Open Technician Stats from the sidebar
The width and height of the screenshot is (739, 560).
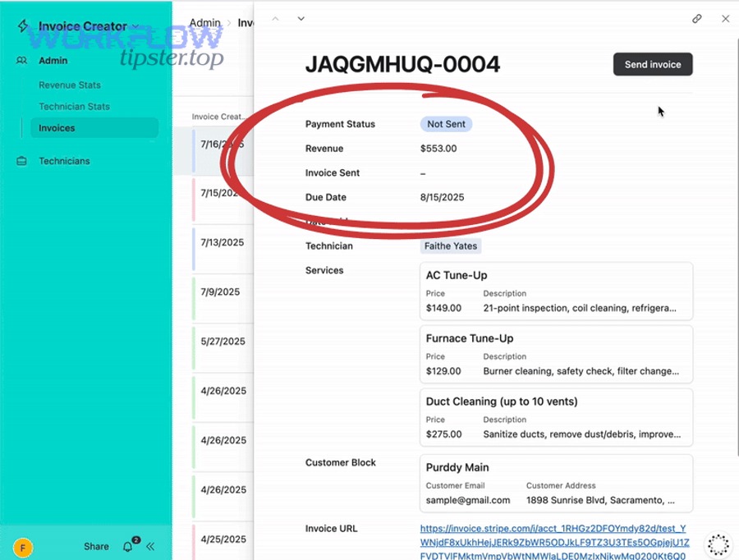(x=74, y=106)
